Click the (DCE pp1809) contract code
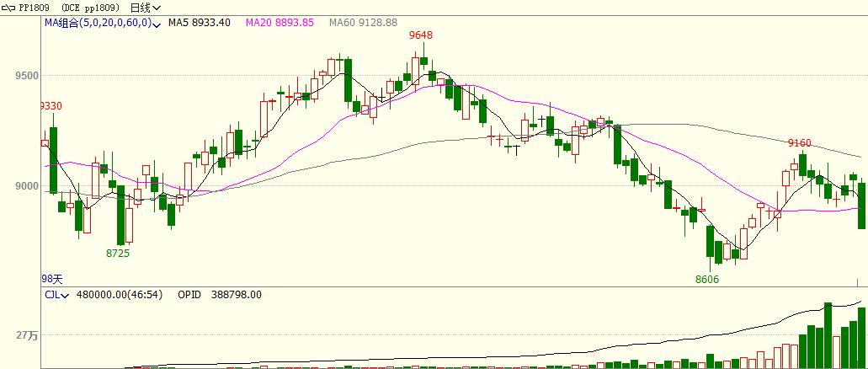The height and width of the screenshot is (369, 868). coord(91,8)
